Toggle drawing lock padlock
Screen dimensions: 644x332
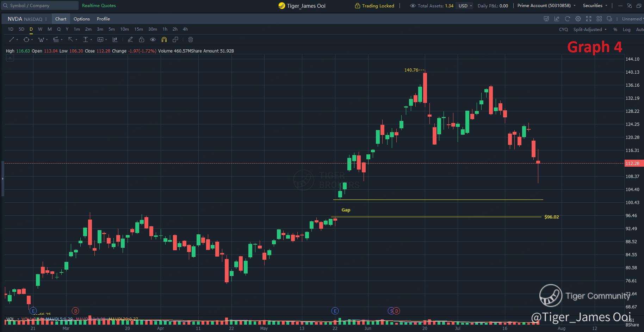pos(141,39)
